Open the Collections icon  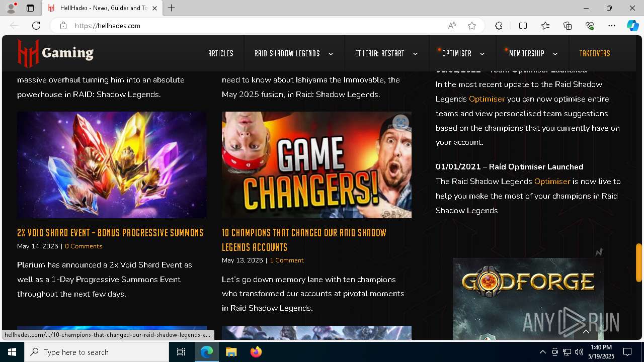coord(568,26)
